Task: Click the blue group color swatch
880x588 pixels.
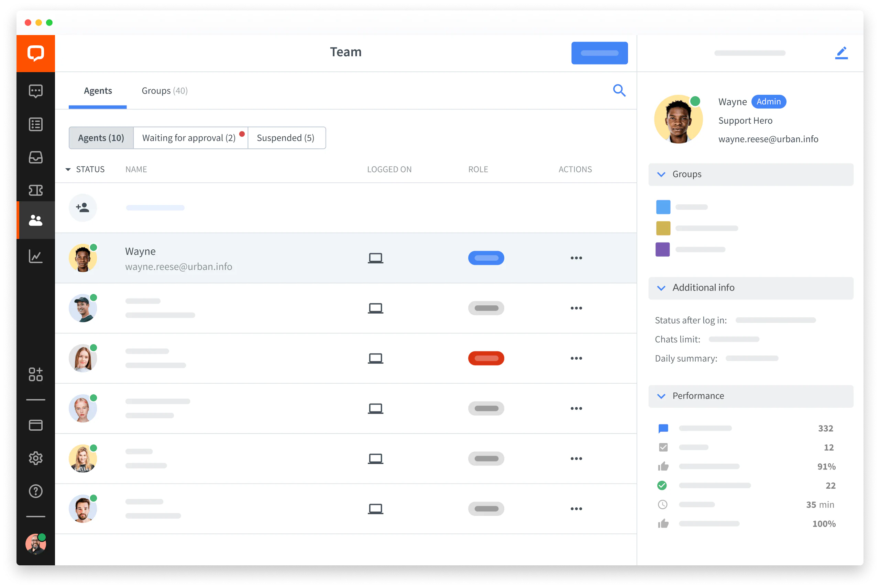Action: pyautogui.click(x=663, y=207)
